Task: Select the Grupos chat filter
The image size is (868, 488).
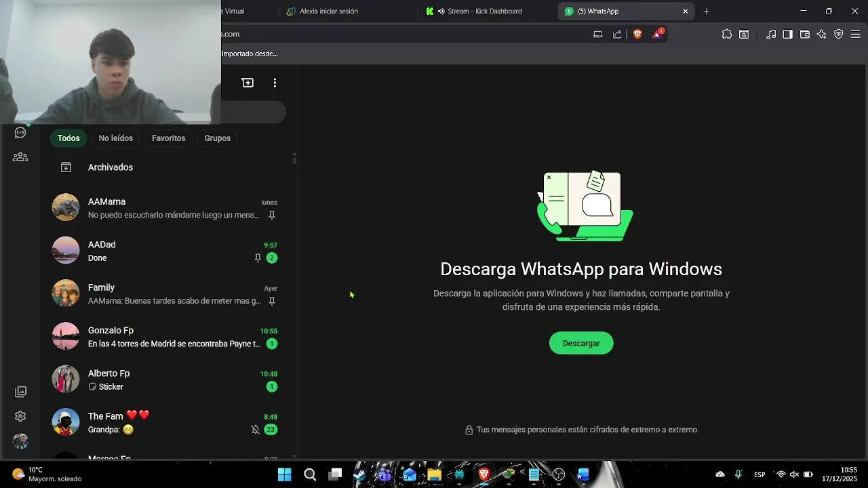Action: [x=218, y=138]
